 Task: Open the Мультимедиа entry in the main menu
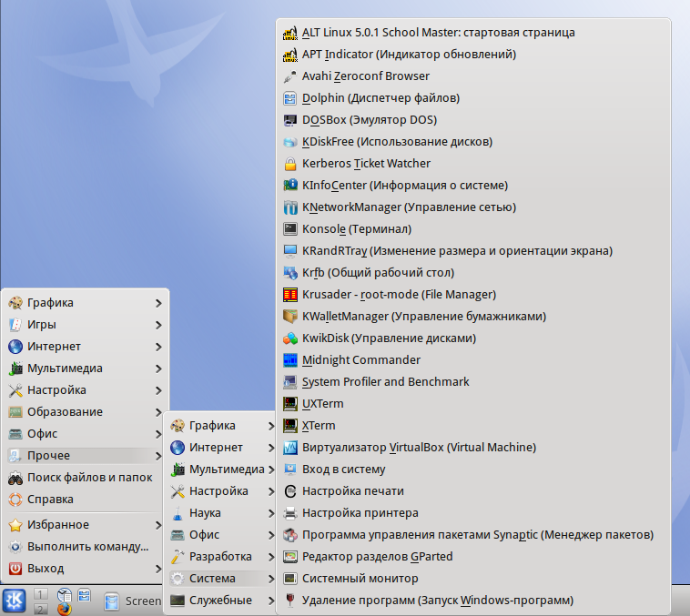(x=86, y=369)
